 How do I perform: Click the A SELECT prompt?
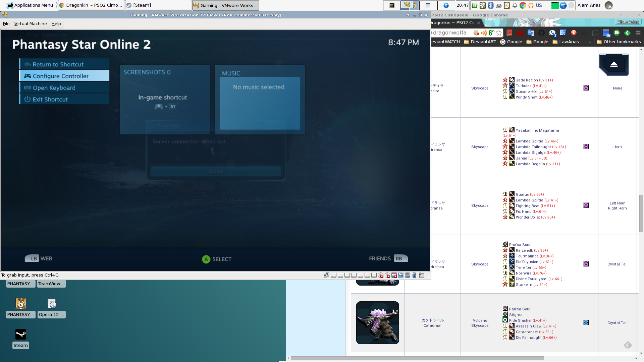(217, 259)
